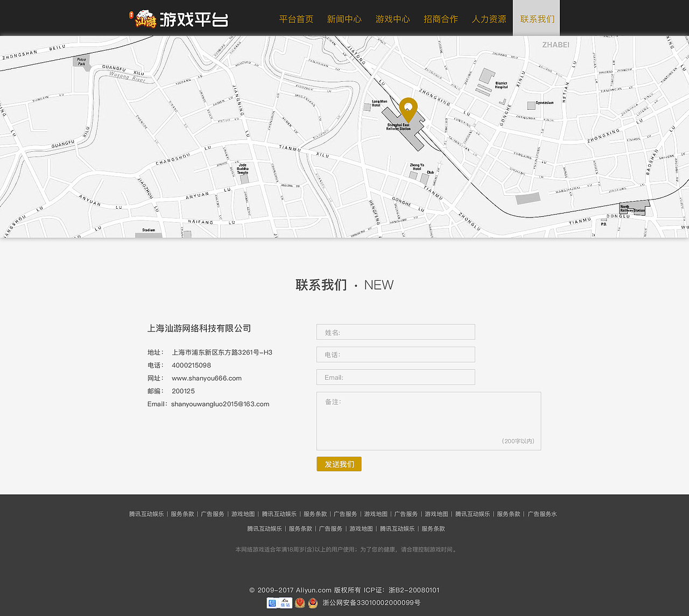Click the postal code 200125
Screen dimensions: 689x616
point(183,391)
